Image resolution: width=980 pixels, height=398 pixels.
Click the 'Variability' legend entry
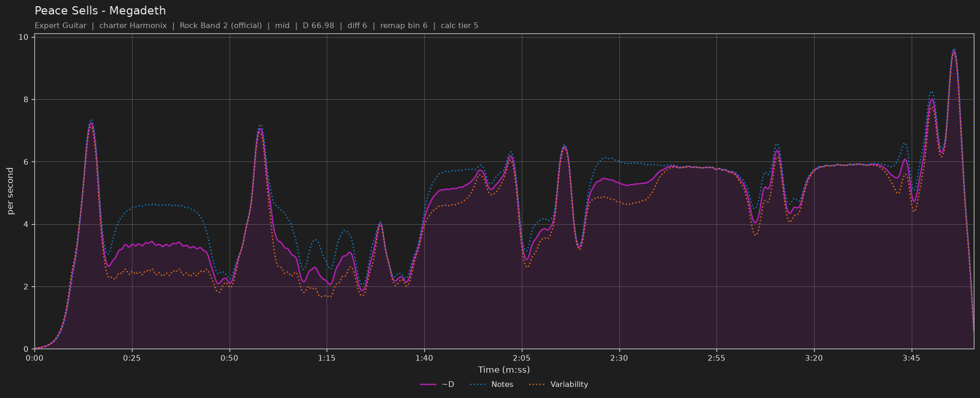pyautogui.click(x=559, y=385)
